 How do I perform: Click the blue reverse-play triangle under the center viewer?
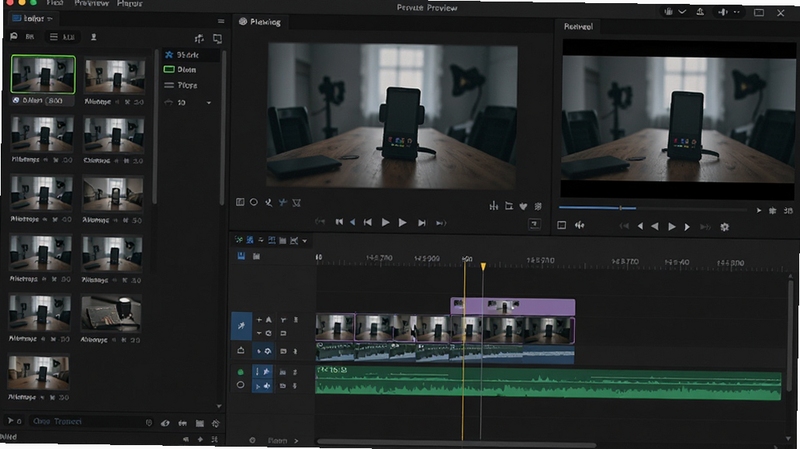pos(353,222)
